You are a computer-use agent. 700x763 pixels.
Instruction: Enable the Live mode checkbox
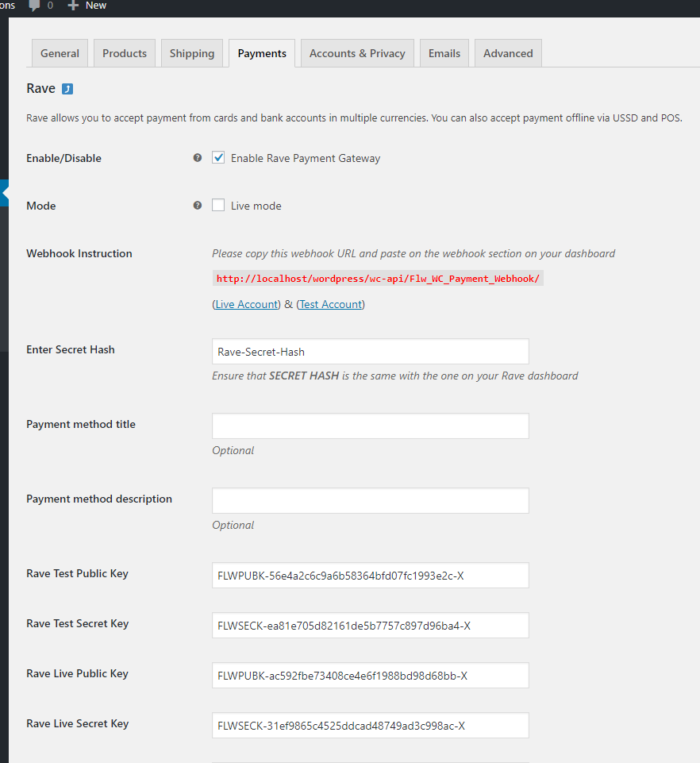coord(218,206)
